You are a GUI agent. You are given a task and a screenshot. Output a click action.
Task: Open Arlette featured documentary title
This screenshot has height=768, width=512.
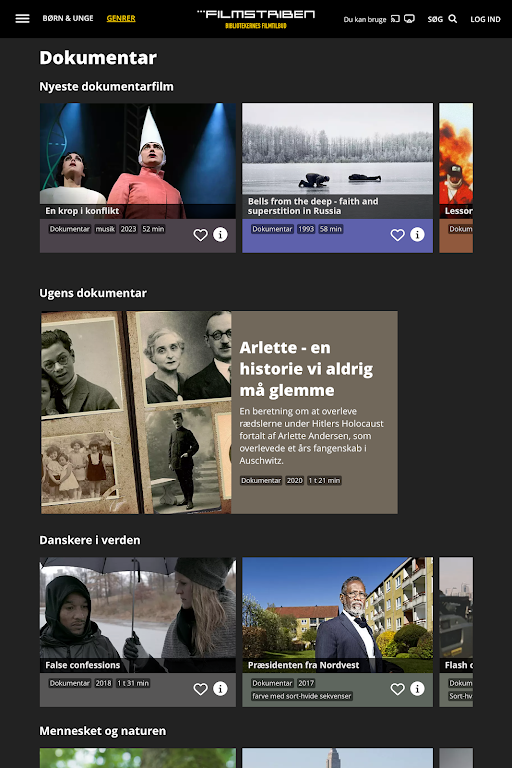click(x=306, y=369)
